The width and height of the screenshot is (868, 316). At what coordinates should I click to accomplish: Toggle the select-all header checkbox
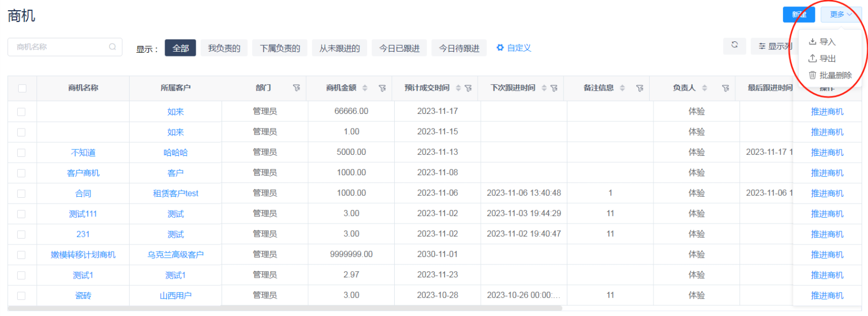[22, 88]
